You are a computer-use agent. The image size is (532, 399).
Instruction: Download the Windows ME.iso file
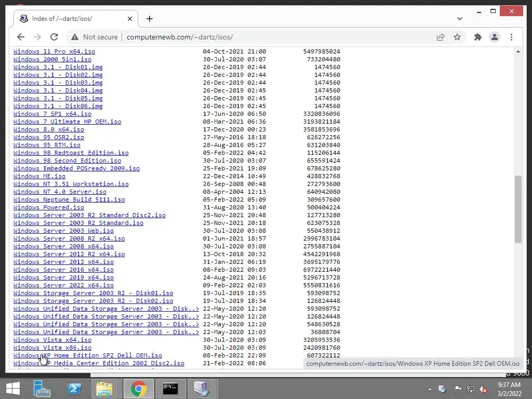(x=39, y=177)
